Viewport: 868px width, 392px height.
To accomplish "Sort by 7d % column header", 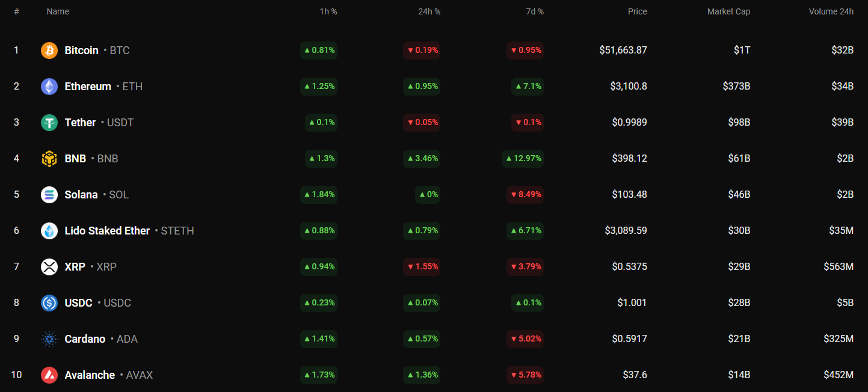I will click(x=534, y=11).
